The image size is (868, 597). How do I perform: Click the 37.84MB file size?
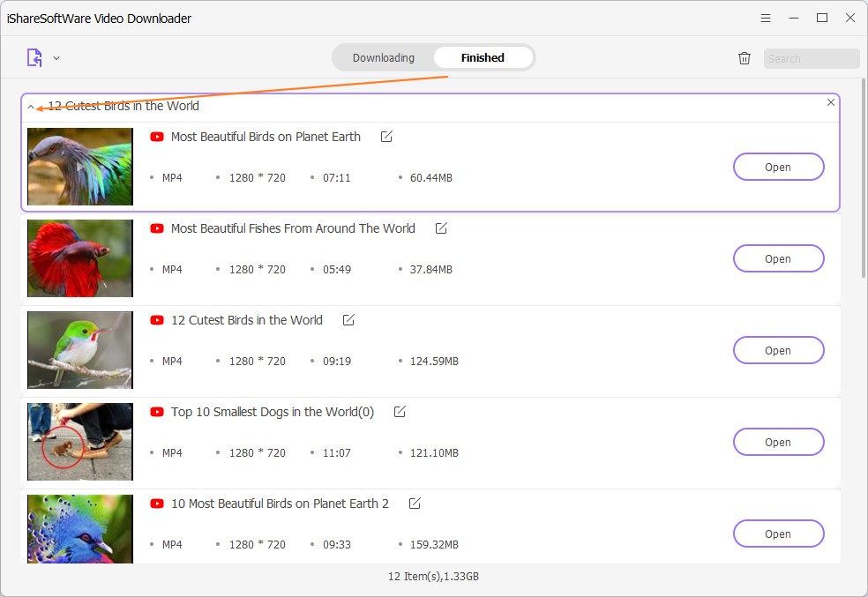coord(431,270)
